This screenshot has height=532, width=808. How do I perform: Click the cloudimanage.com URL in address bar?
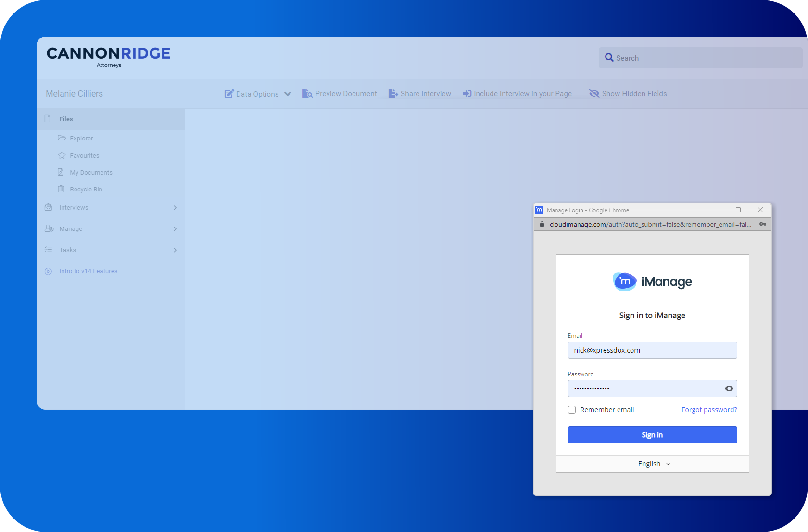click(650, 224)
